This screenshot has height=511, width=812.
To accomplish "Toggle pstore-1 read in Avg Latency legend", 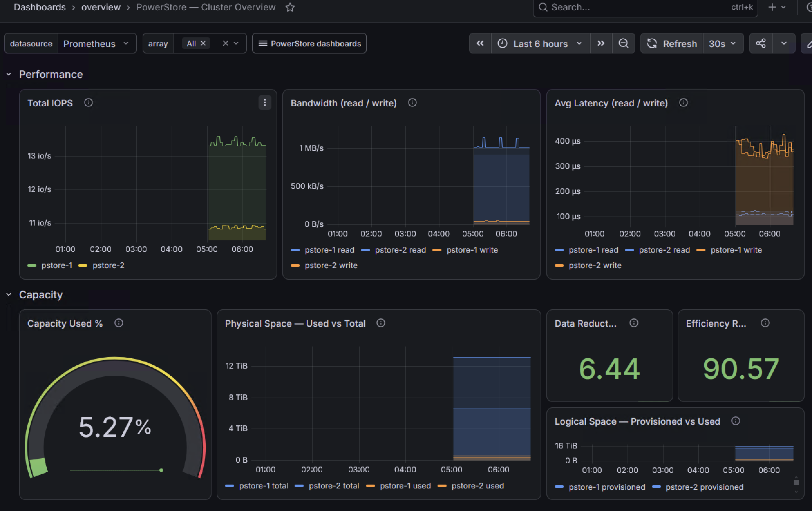I will (593, 250).
